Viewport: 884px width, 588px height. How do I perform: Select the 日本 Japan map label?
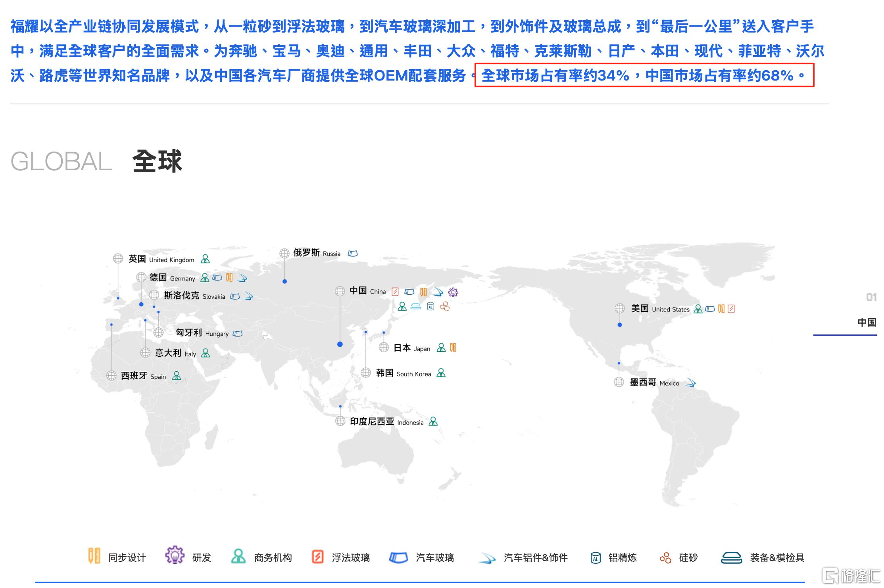pos(412,348)
